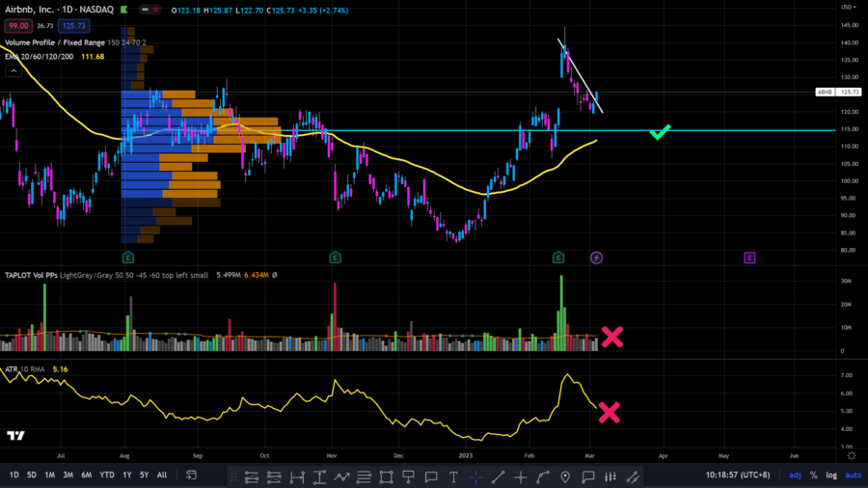Toggle the pink wavy-lines button
This screenshot has height=488, width=868.
(x=156, y=10)
